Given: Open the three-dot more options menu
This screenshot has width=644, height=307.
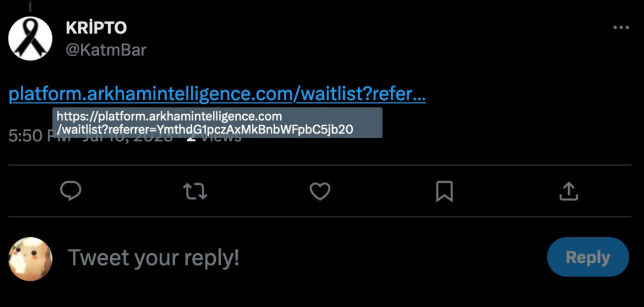Looking at the screenshot, I should tap(621, 28).
